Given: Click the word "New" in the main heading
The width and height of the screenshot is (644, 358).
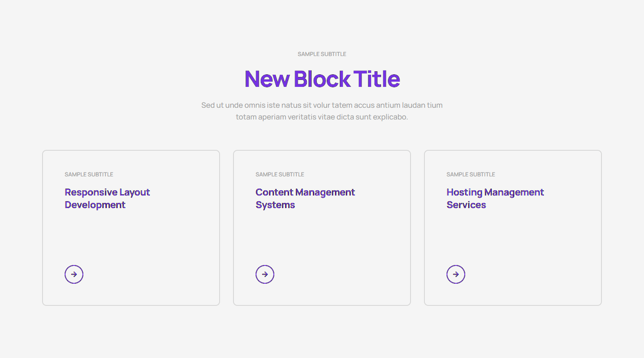Looking at the screenshot, I should coord(267,79).
